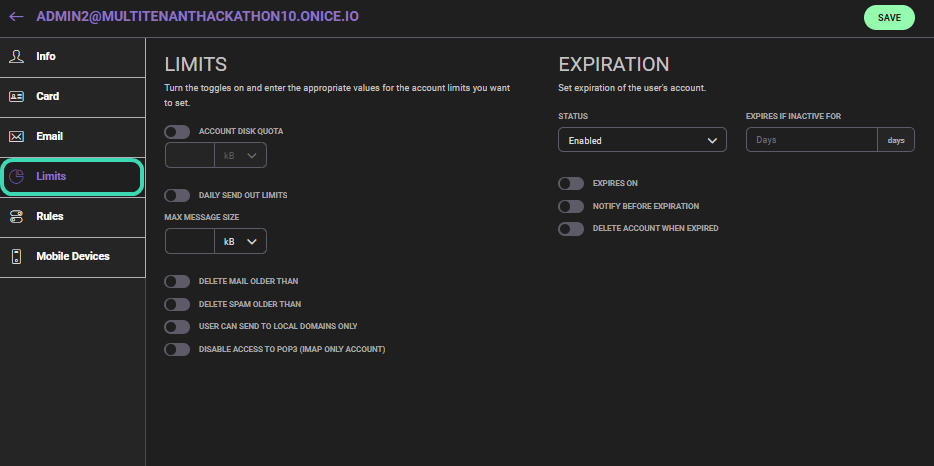The width and height of the screenshot is (934, 466).
Task: Click the back arrow icon
Action: pyautogui.click(x=16, y=17)
